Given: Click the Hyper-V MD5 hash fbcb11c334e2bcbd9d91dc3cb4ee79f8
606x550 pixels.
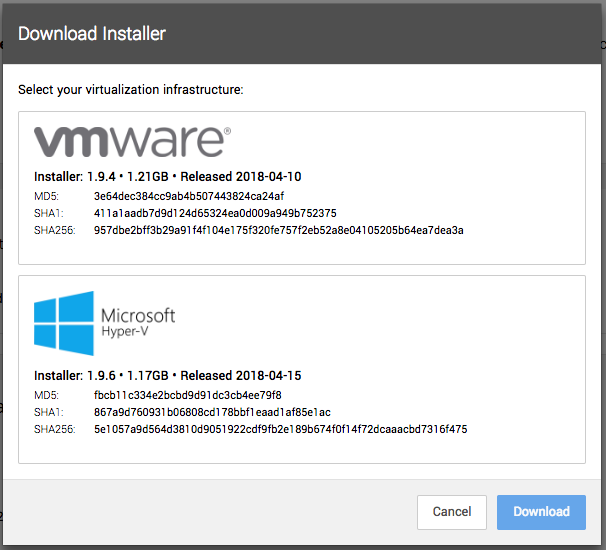Looking at the screenshot, I should click(187, 395).
